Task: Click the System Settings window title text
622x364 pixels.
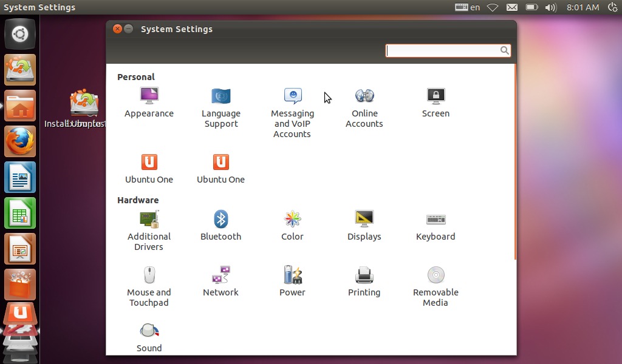Action: click(177, 29)
